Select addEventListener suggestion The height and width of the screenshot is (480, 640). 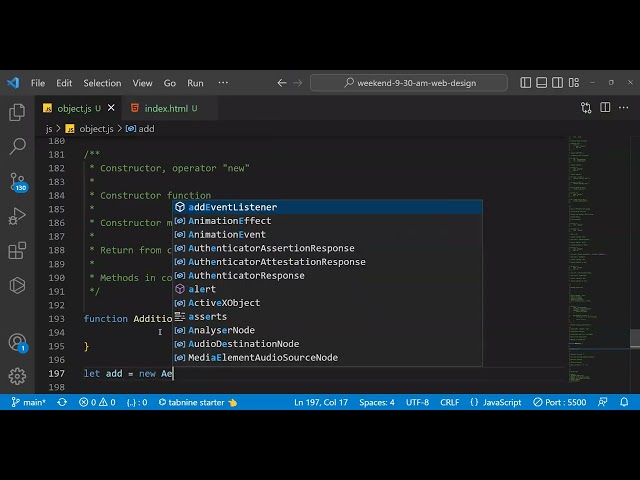[327, 207]
